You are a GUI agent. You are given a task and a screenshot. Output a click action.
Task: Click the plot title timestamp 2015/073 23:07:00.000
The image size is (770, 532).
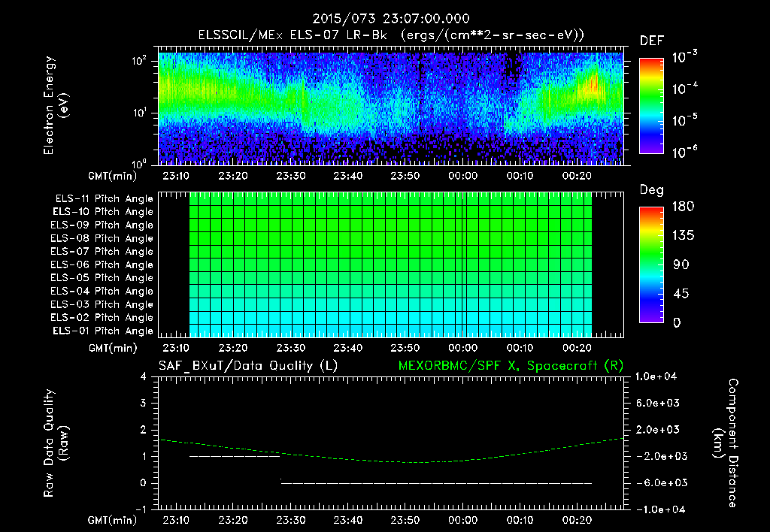pyautogui.click(x=391, y=19)
